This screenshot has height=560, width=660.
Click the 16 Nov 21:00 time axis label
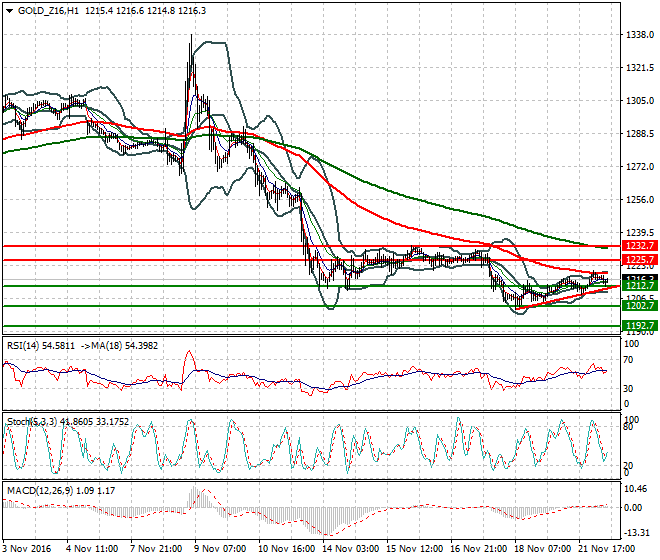[479, 549]
